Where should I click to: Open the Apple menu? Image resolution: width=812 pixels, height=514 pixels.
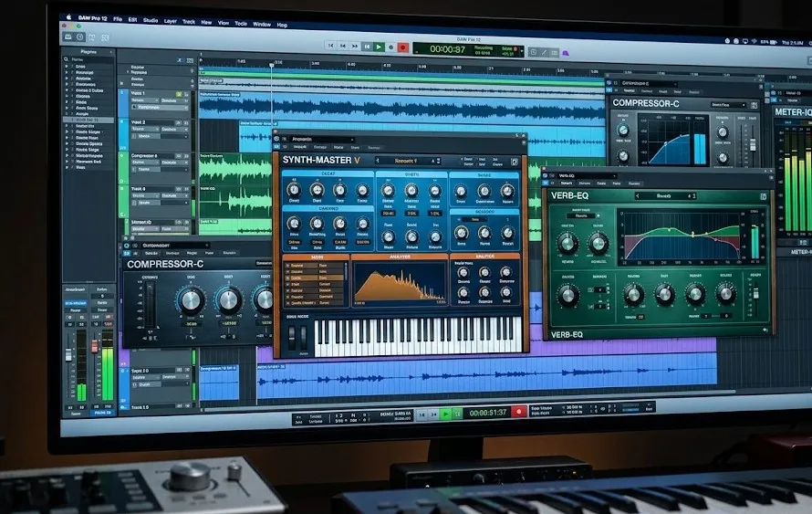[x=68, y=17]
